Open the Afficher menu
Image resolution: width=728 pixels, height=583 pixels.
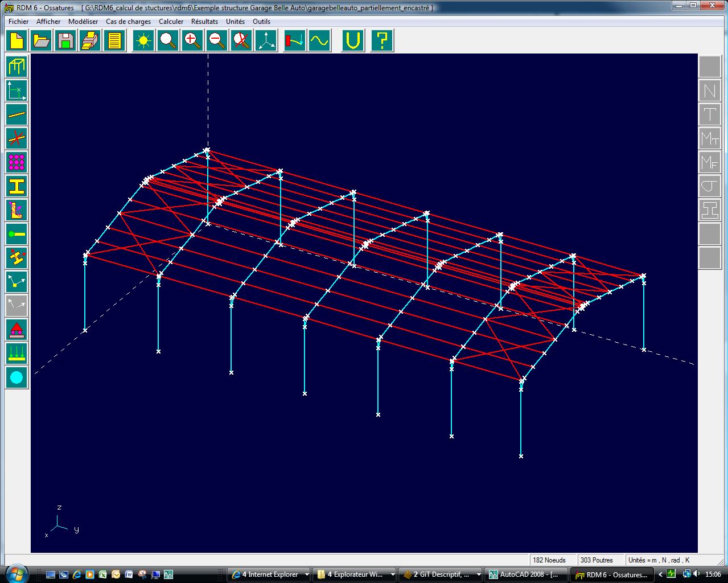point(48,22)
